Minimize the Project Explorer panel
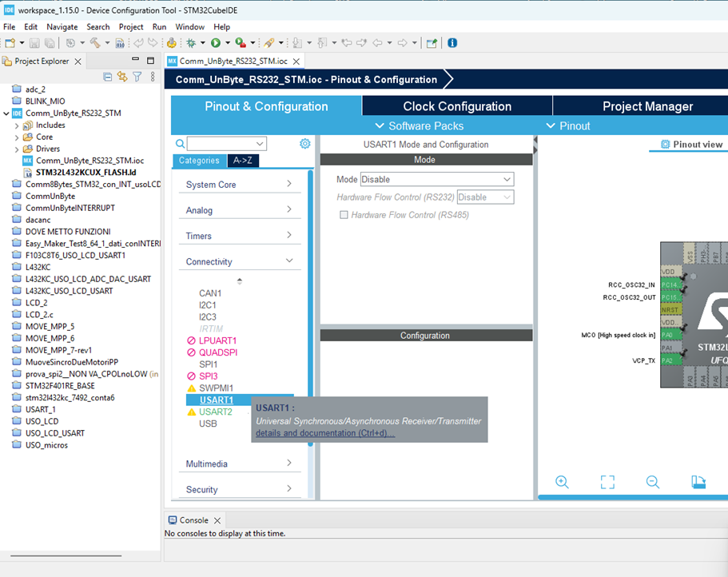 point(136,59)
